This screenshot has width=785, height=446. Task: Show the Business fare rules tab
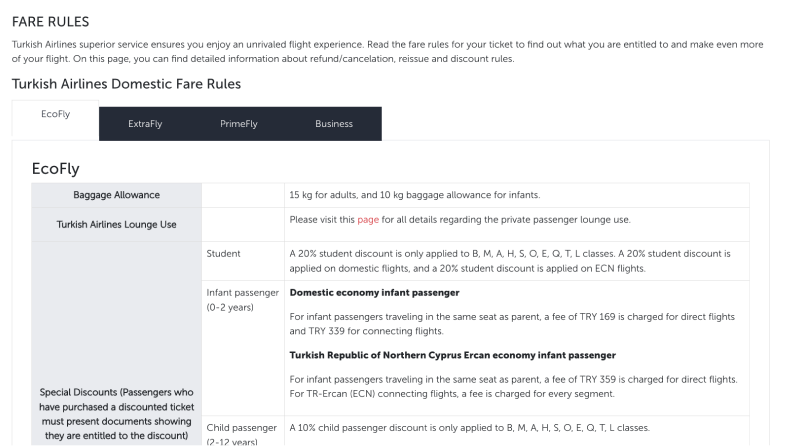pyautogui.click(x=334, y=124)
